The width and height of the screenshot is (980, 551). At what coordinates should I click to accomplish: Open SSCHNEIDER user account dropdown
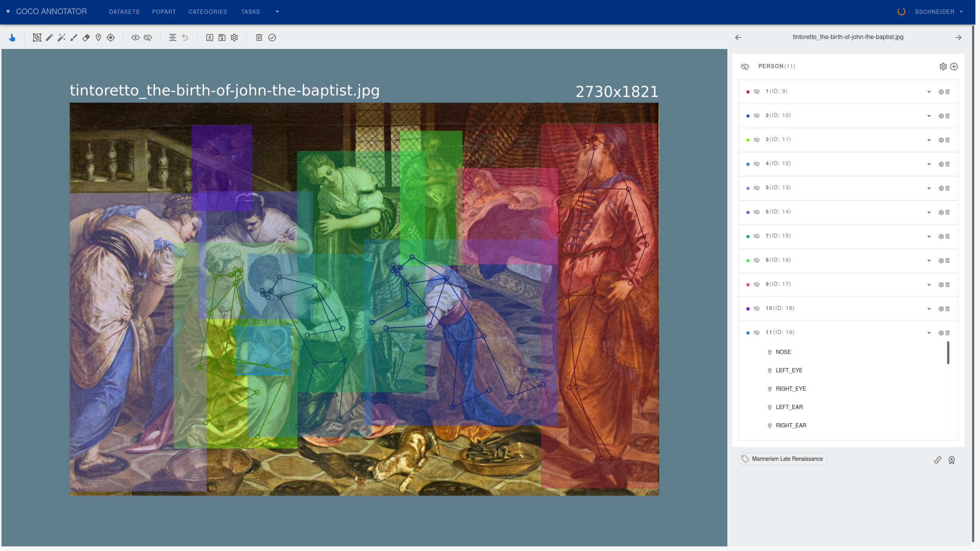tap(939, 12)
